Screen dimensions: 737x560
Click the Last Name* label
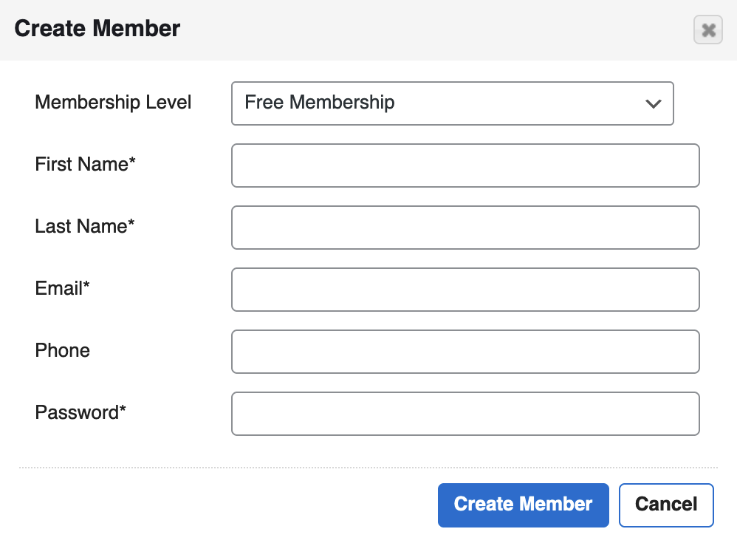(x=85, y=226)
